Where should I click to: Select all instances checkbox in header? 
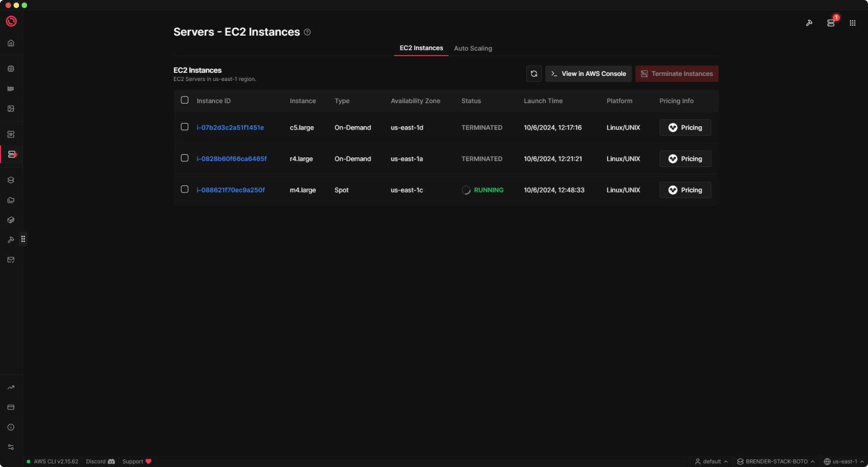click(x=185, y=100)
